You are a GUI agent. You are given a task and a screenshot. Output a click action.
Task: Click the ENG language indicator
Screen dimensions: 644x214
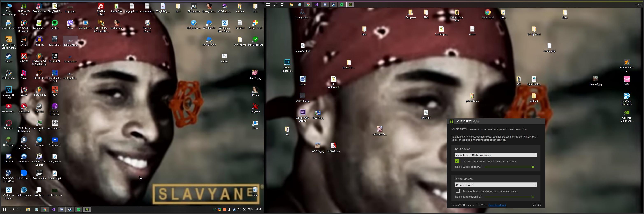250,209
